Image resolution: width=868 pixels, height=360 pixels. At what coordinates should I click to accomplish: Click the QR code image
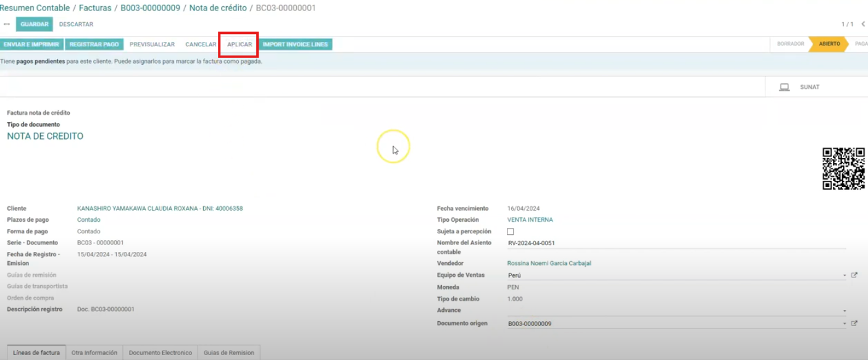[x=843, y=169]
